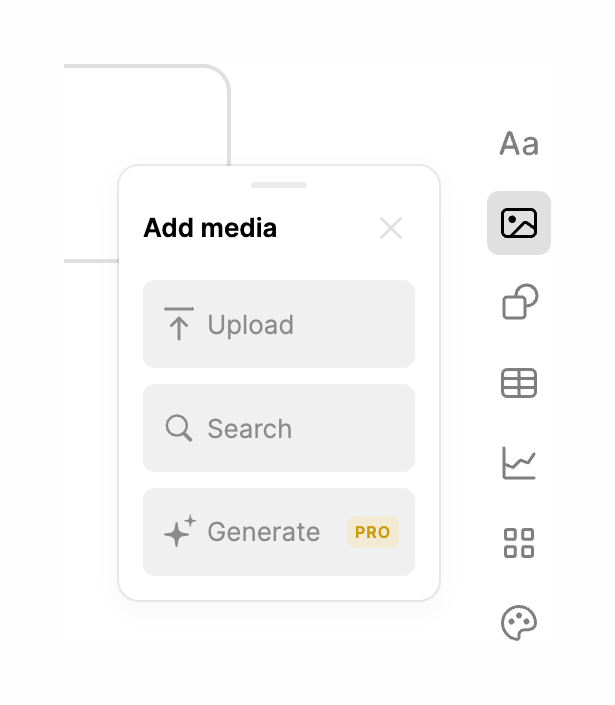615x705 pixels.
Task: Click the Search text label
Action: click(249, 429)
